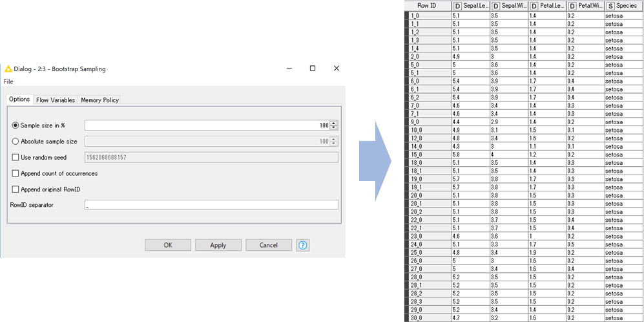Select row 20_2 in the table

click(x=524, y=212)
